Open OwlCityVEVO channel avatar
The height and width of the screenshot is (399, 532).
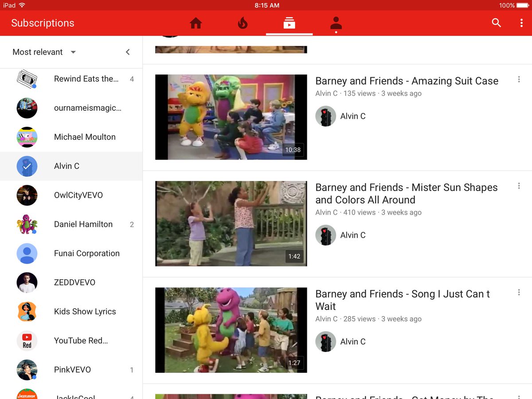coord(27,195)
